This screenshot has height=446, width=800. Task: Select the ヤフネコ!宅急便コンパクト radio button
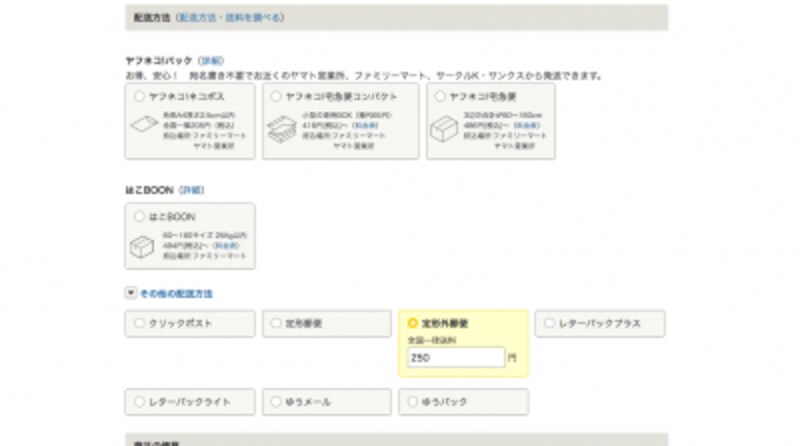(x=276, y=96)
